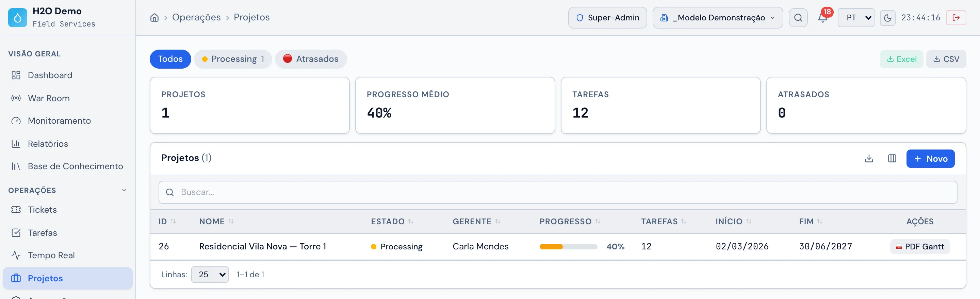
Task: Collapse the Operações sidebar section
Action: [68, 190]
